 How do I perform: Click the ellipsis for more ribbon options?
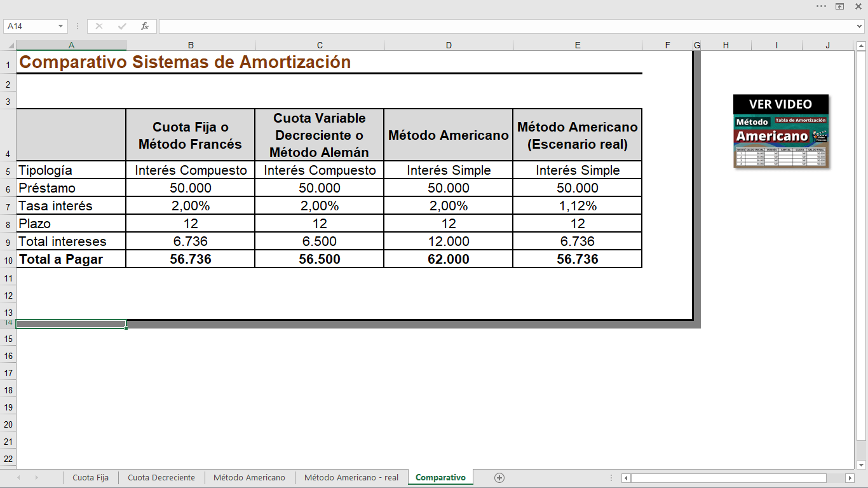tap(820, 6)
